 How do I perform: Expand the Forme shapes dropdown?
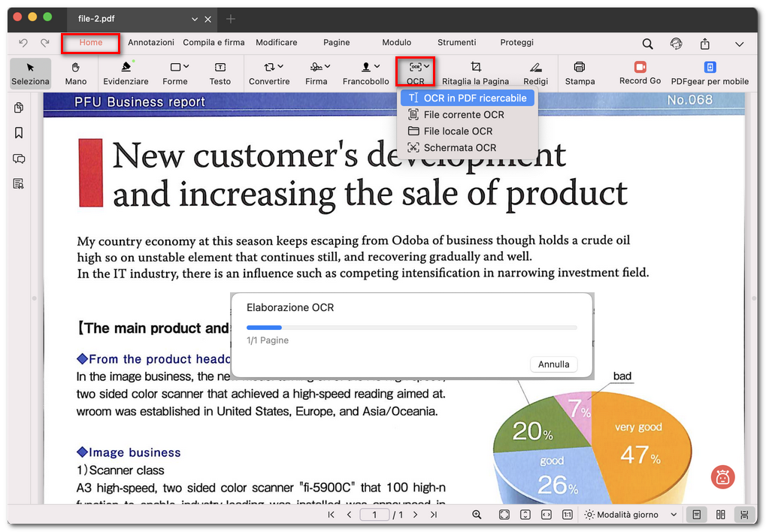(x=175, y=73)
